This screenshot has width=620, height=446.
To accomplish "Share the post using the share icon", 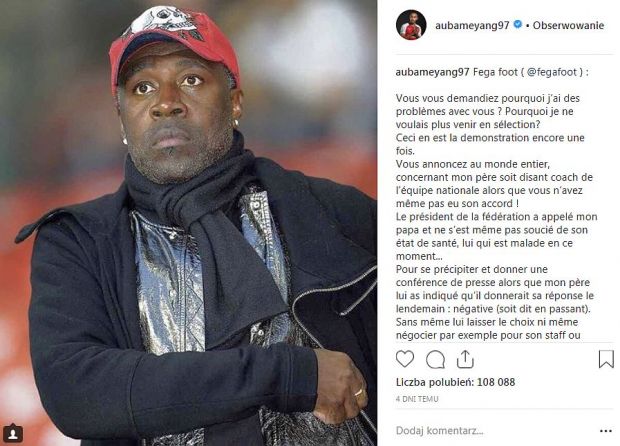I will [x=465, y=359].
